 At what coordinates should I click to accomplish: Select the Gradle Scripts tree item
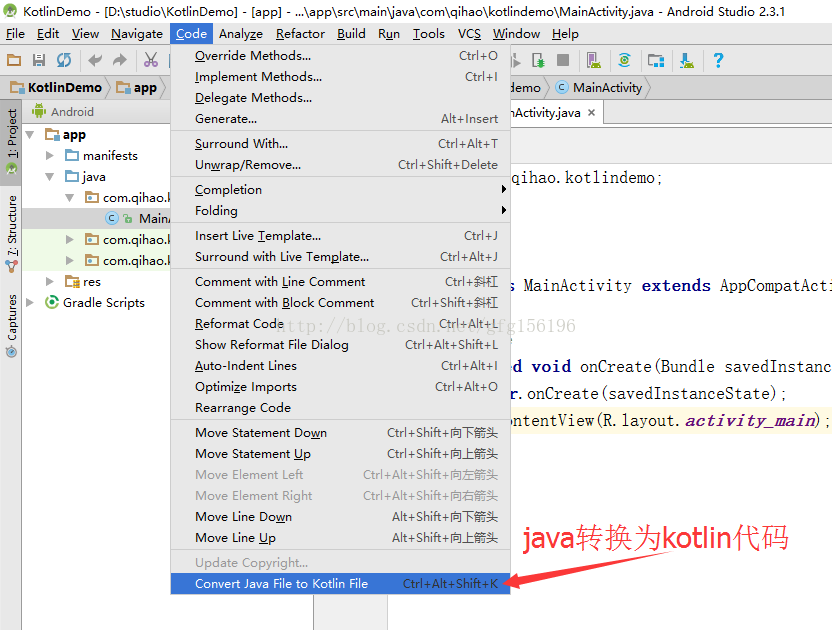tap(95, 303)
